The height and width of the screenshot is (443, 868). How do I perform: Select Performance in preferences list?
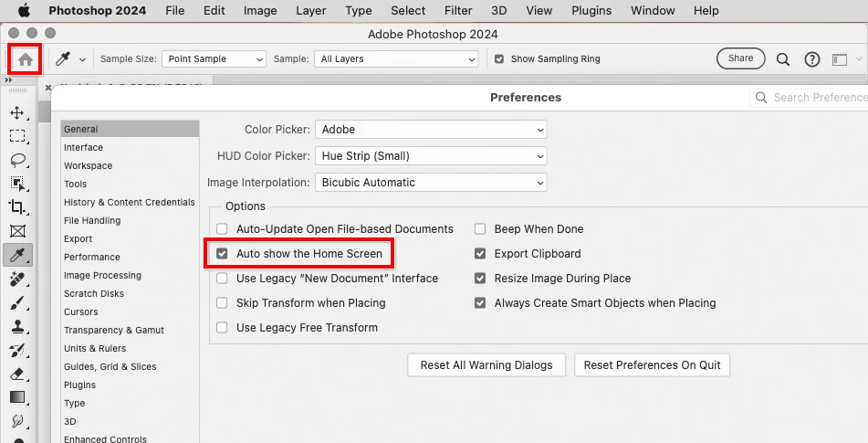coord(92,257)
